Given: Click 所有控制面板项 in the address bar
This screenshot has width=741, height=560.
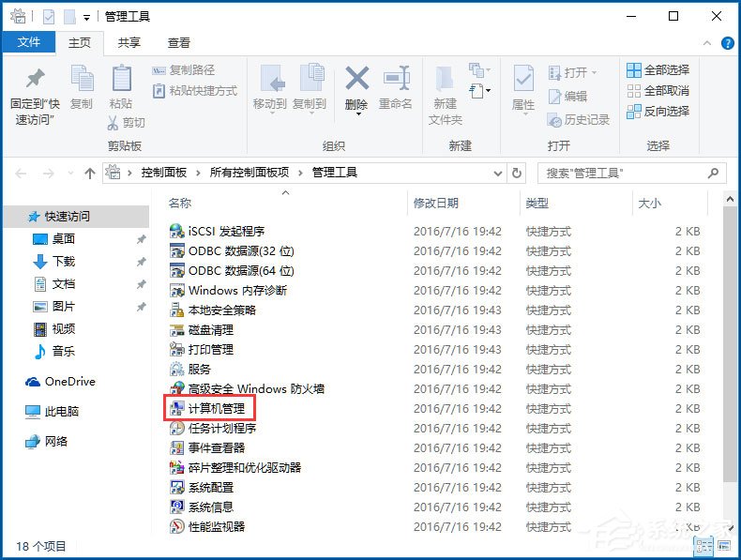Looking at the screenshot, I should (x=250, y=173).
